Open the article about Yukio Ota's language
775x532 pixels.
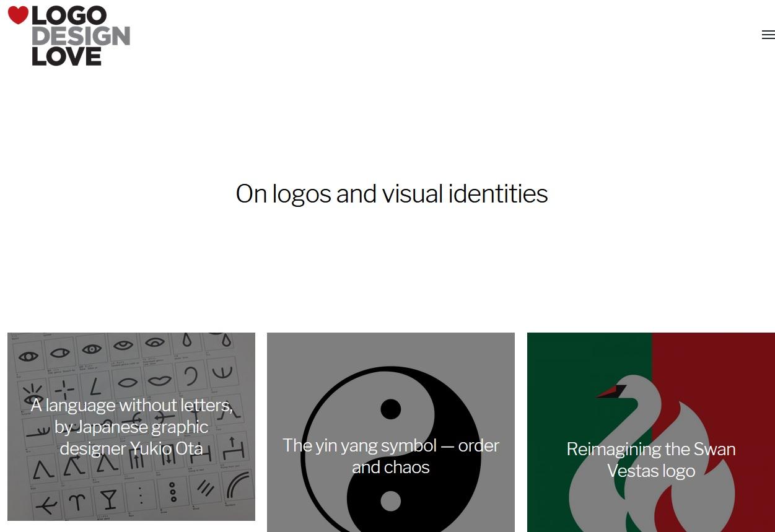(x=131, y=427)
